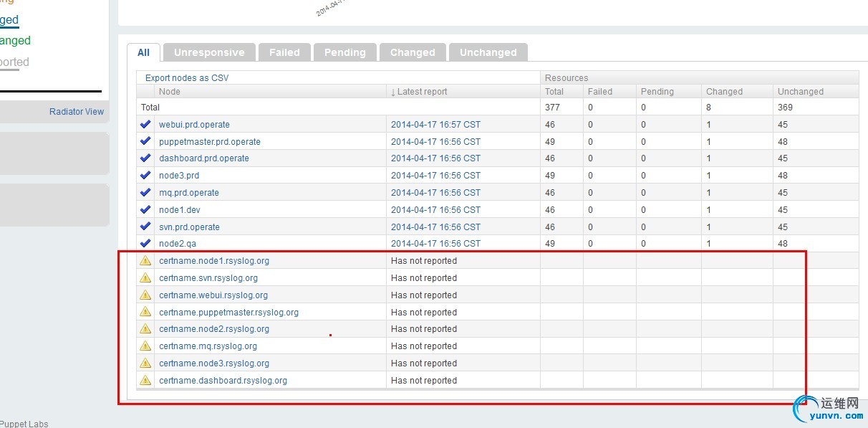The image size is (868, 428).
Task: Click Has not reported for certname.node1.rsyslog.org
Action: coord(424,261)
